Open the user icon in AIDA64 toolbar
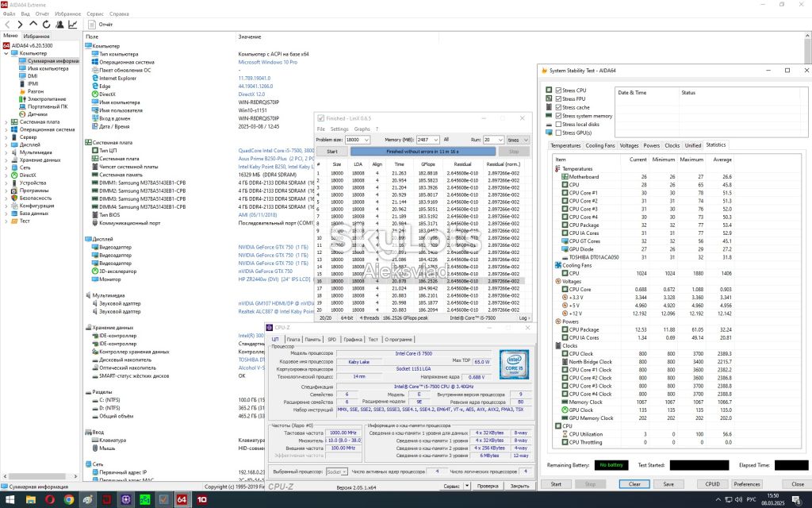This screenshot has height=508, width=812. click(59, 25)
